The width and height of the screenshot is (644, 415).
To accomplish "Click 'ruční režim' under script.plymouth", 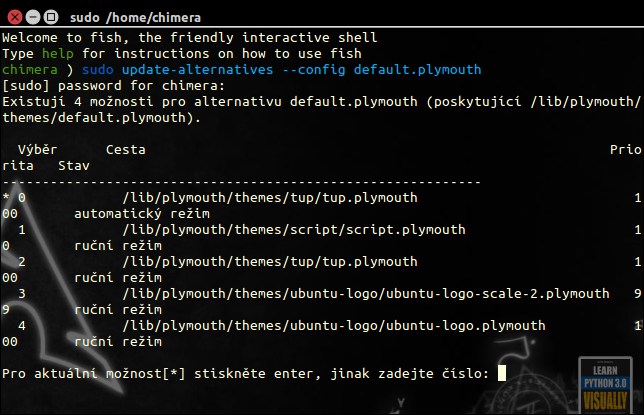I will (118, 246).
